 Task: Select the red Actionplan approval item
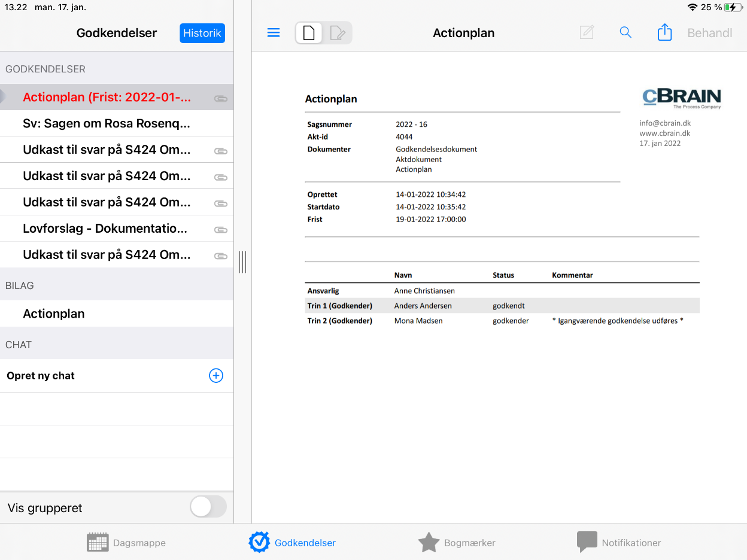click(x=107, y=98)
